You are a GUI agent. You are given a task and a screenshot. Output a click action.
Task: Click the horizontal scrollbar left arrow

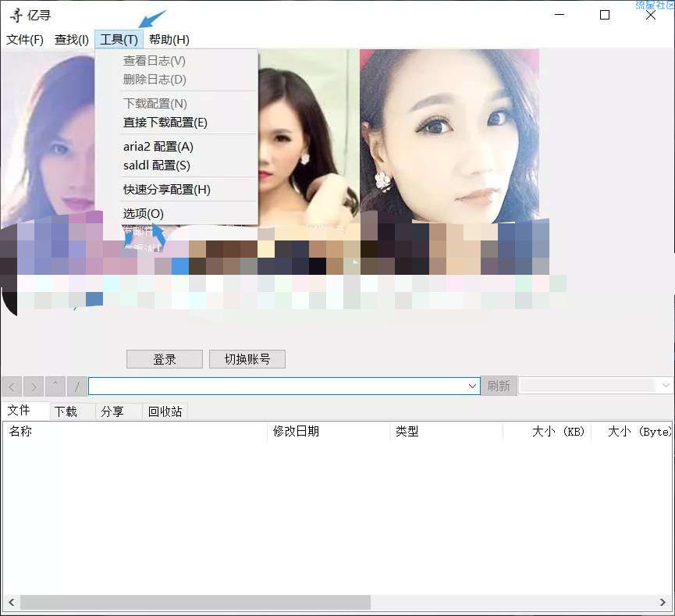(10, 602)
